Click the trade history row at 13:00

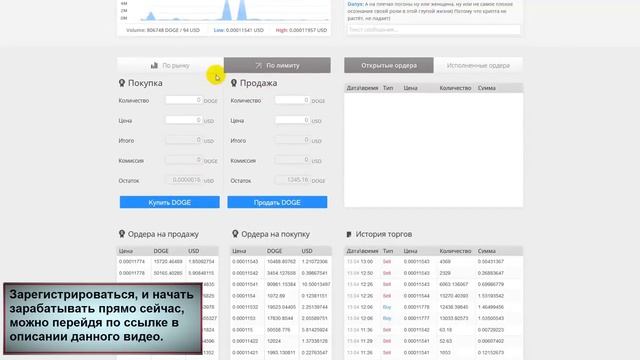click(433, 262)
